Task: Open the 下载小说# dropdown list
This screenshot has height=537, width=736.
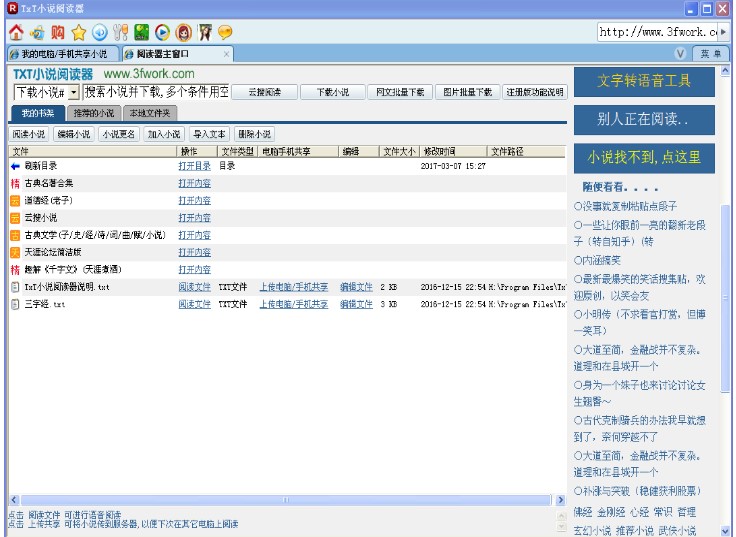Action: coord(73,92)
